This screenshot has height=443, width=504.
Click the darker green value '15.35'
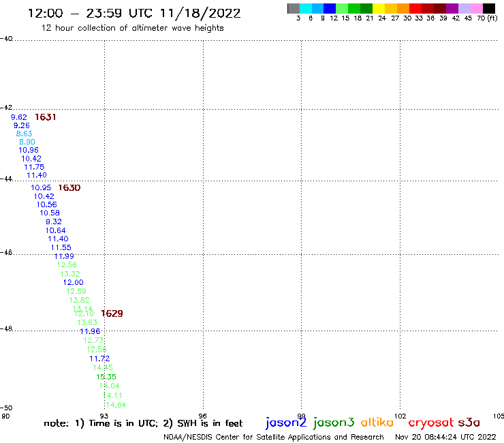(106, 377)
